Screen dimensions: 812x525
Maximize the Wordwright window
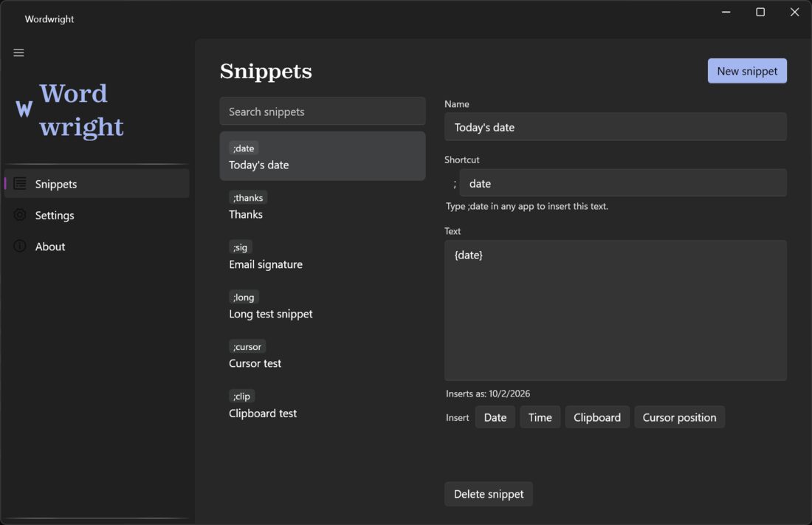click(760, 12)
